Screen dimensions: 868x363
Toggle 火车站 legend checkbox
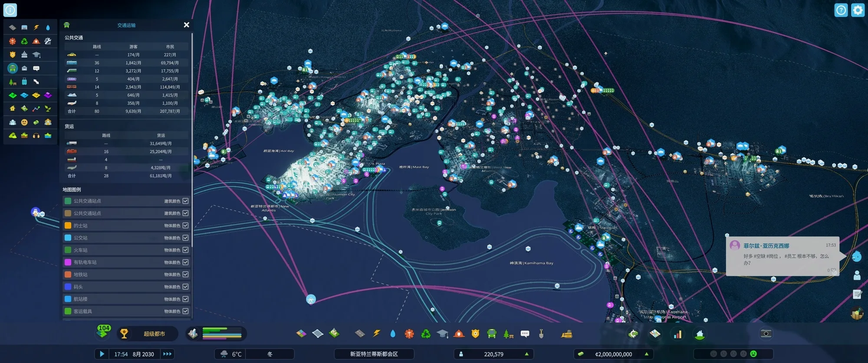click(185, 250)
